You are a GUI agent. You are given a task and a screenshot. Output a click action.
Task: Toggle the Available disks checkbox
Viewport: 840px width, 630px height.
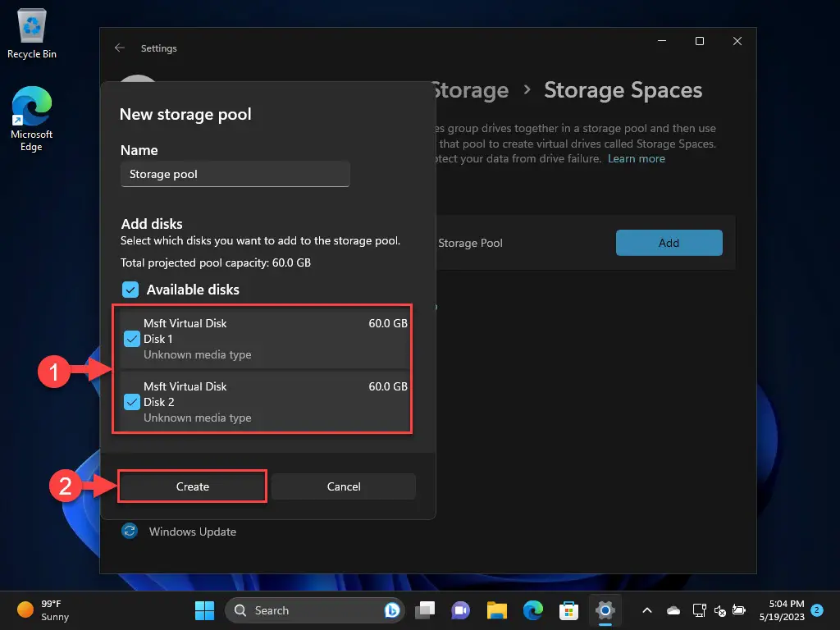[130, 290]
